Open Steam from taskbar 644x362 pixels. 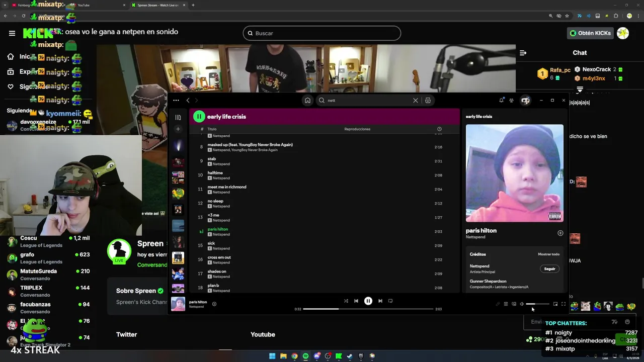click(350, 356)
